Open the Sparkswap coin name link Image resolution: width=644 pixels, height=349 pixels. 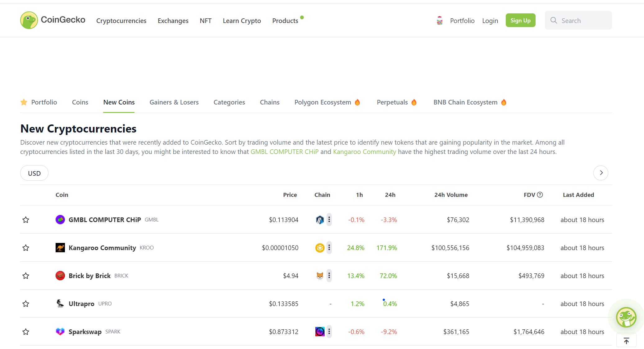pos(85,332)
